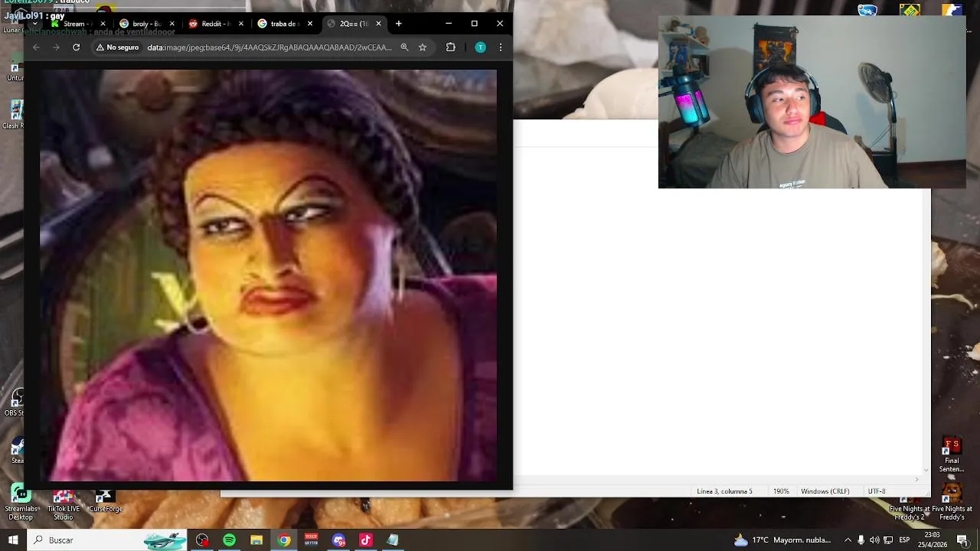Image resolution: width=980 pixels, height=551 pixels.
Task: Open the Voice Getter taskbar app
Action: click(312, 540)
